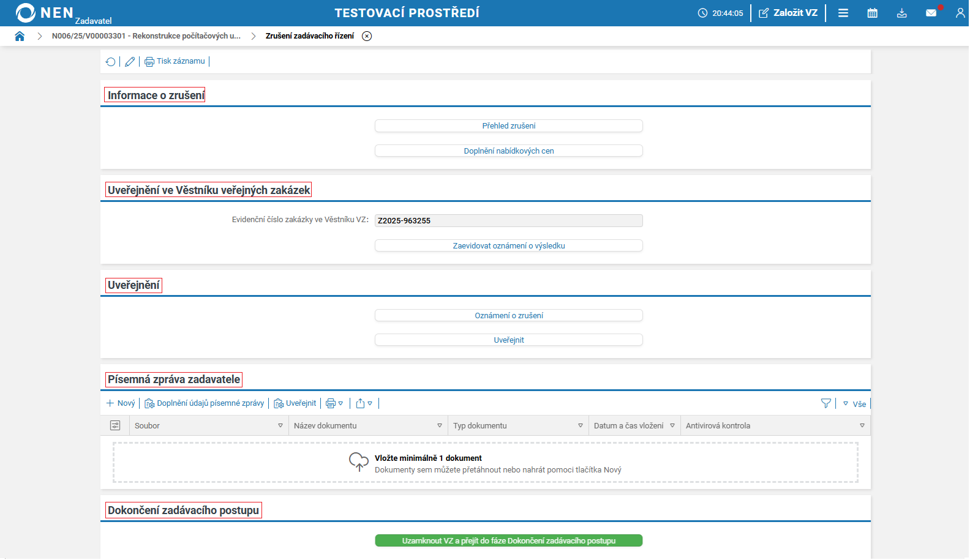Click the NEN logo in header
This screenshot has width=970, height=560.
point(44,13)
